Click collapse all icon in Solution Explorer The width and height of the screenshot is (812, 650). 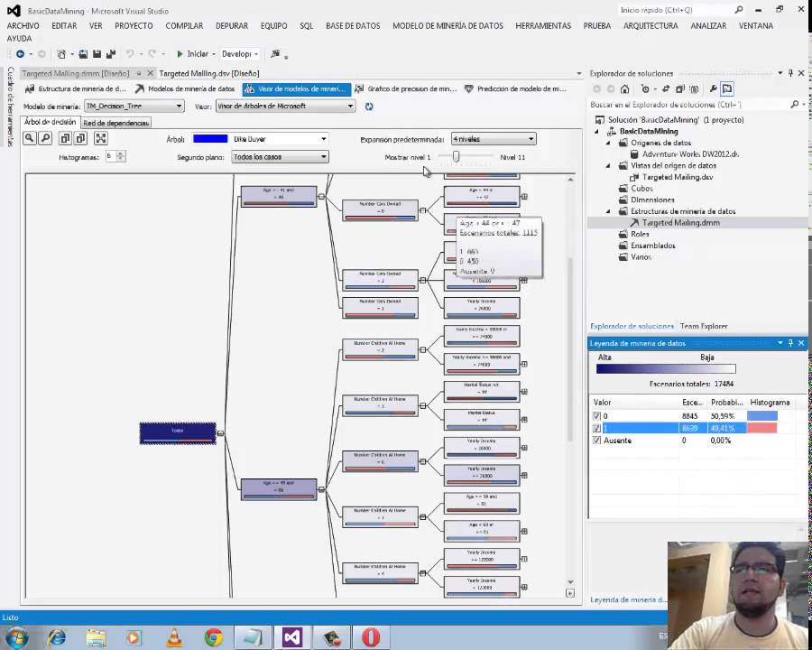click(x=680, y=89)
